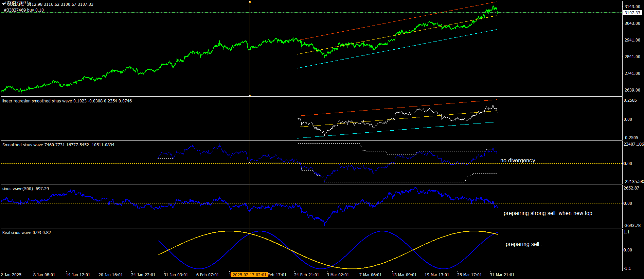
Task: Click the '2 Jan 2025' date label
Action: pyautogui.click(x=11, y=275)
